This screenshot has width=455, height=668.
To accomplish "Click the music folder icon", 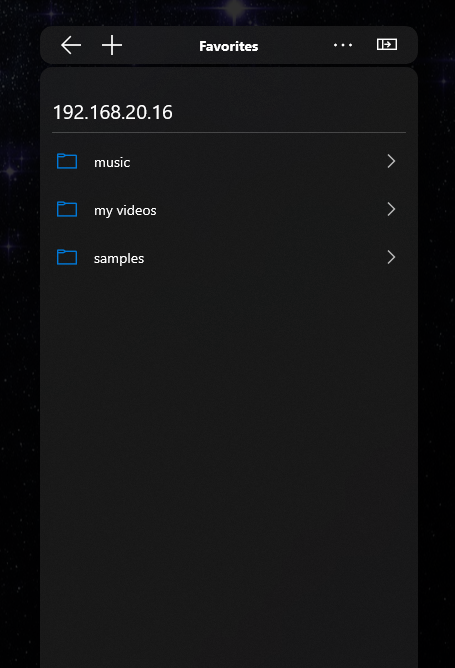I will 67,161.
